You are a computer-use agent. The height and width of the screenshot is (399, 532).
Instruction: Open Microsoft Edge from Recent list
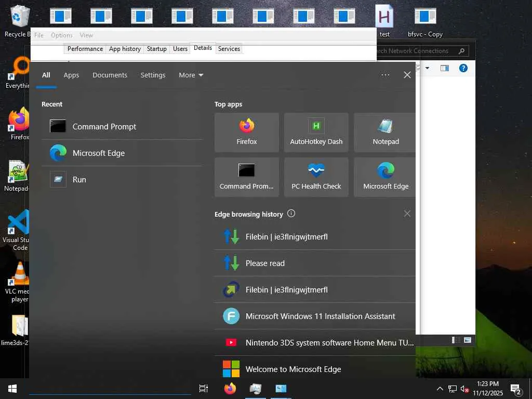(122, 153)
